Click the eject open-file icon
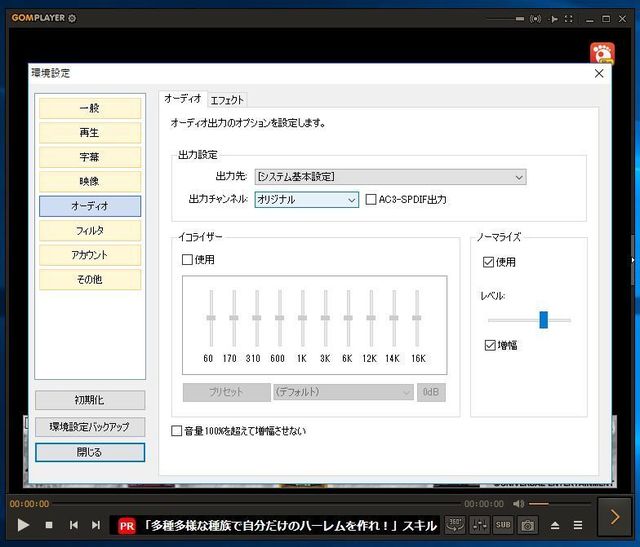 pyautogui.click(x=555, y=525)
